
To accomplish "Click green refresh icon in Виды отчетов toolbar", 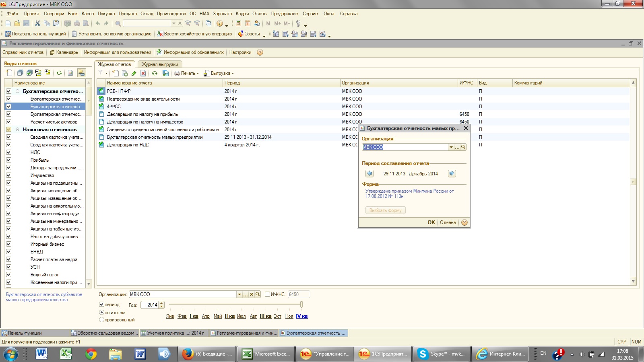I will pos(59,73).
